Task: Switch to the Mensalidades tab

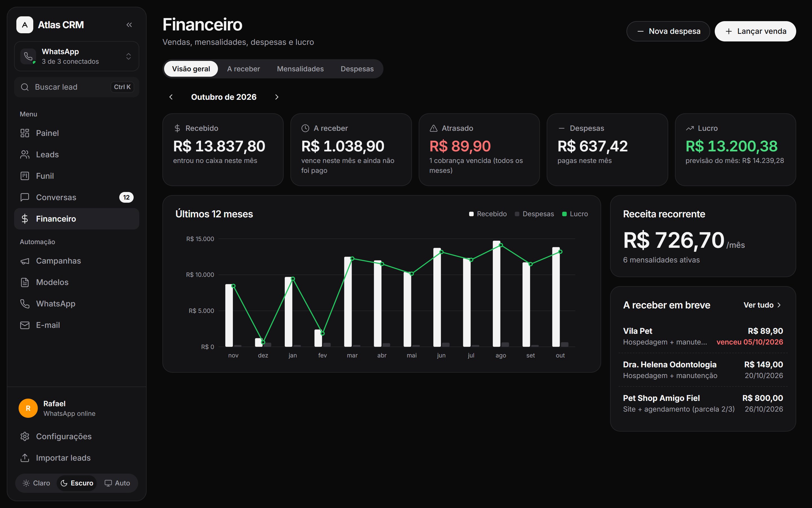Action: click(x=300, y=69)
